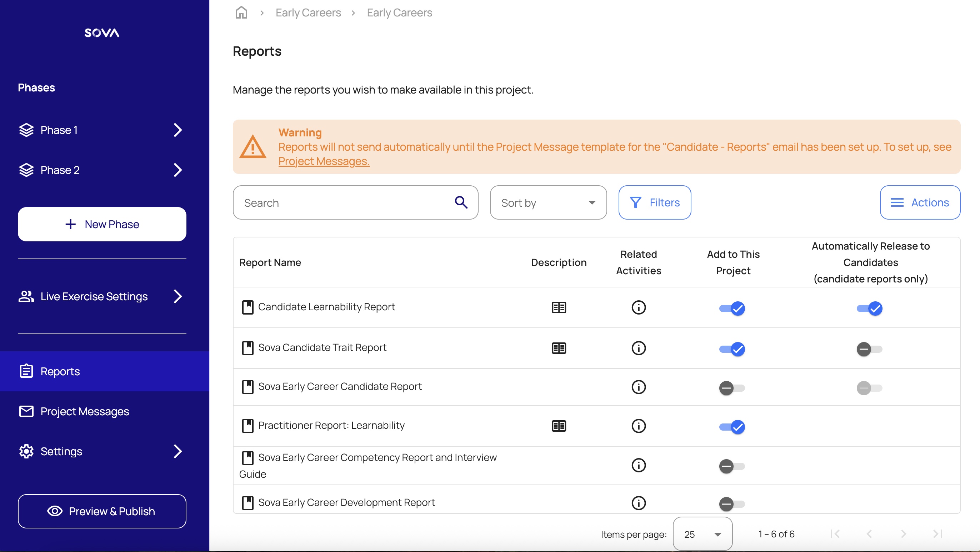Open the Sort by dropdown
This screenshot has width=980, height=552.
coord(548,203)
